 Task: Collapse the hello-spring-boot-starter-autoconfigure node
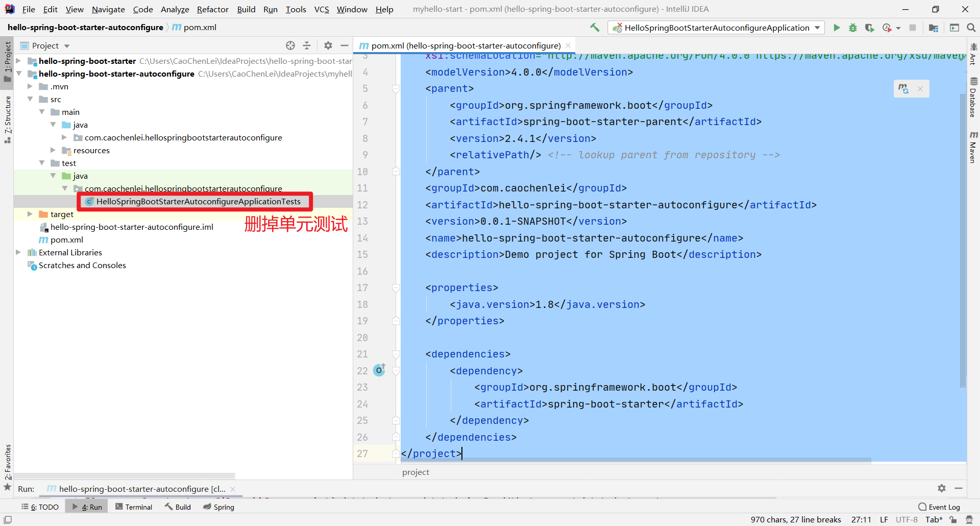click(19, 74)
